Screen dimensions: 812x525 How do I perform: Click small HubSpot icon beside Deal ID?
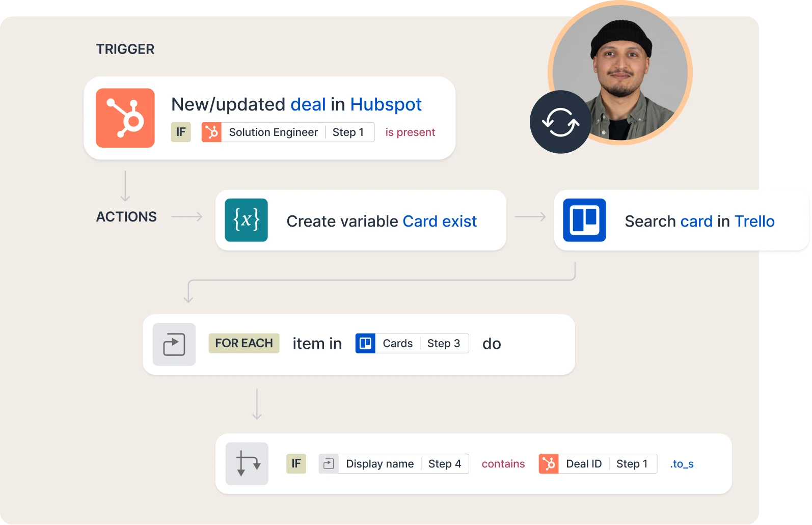tap(549, 464)
